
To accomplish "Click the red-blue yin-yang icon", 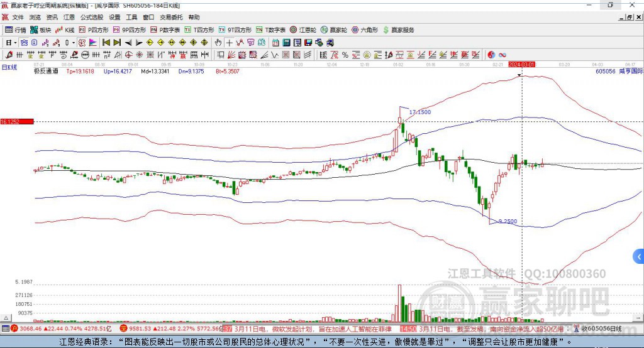I will (491, 55).
